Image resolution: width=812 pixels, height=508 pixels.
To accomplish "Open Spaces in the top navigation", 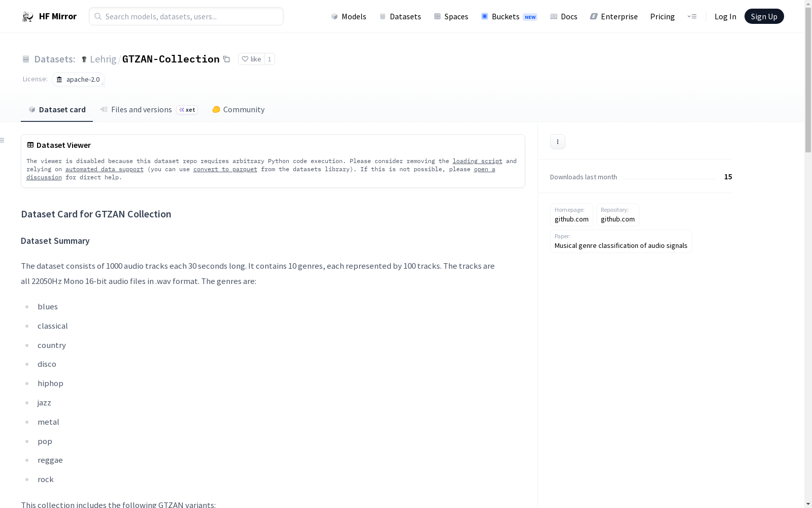I will click(451, 17).
